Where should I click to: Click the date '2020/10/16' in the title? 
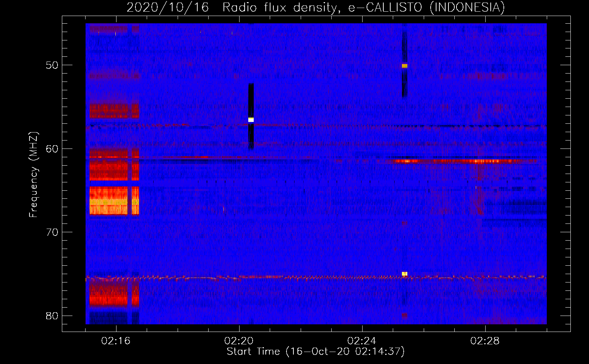(168, 7)
